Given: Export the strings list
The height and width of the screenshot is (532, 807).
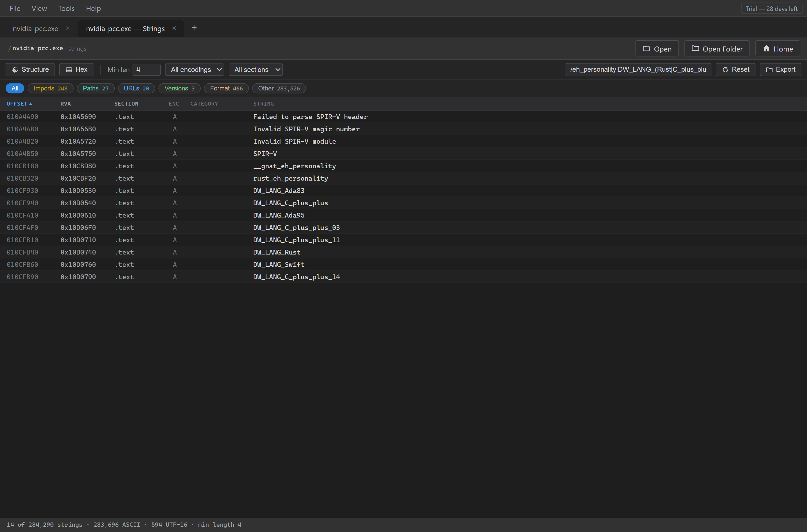Looking at the screenshot, I should [780, 69].
